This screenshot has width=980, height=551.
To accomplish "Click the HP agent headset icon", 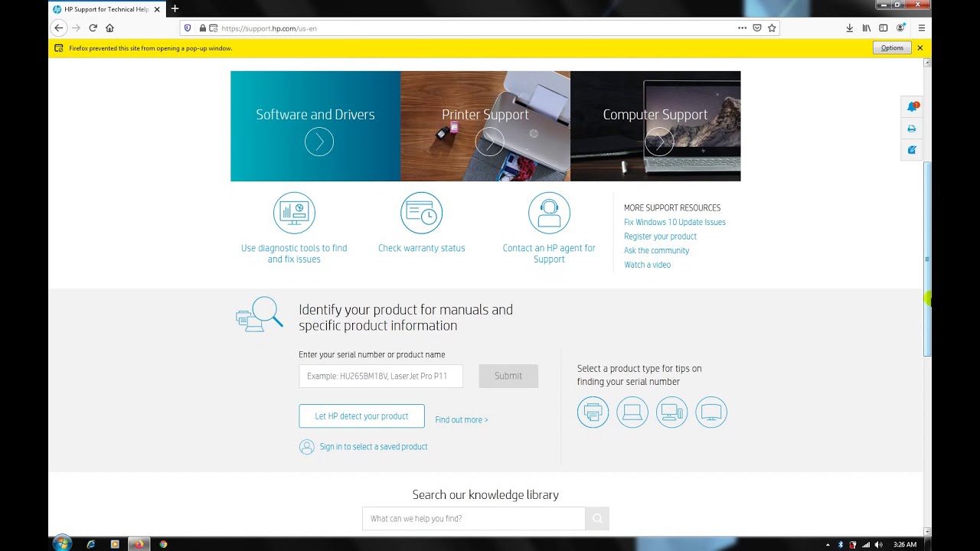I will coord(549,213).
